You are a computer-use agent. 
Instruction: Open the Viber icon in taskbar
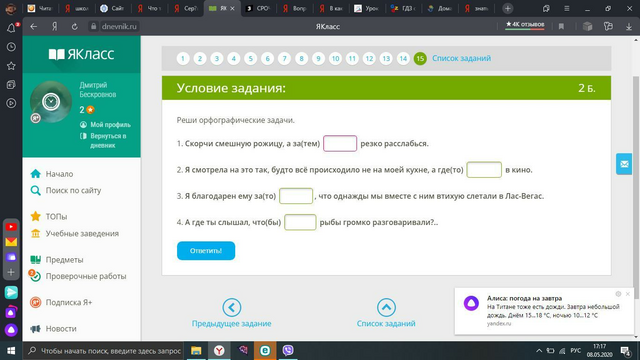288,350
